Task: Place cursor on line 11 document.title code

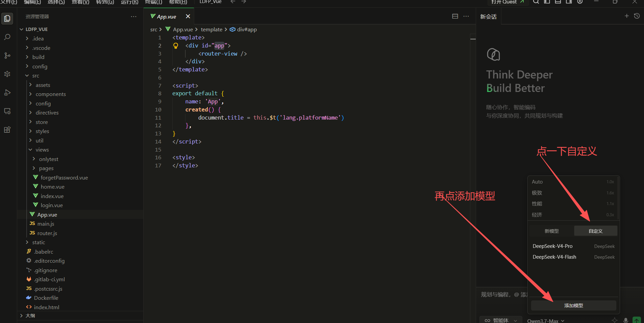Action: coord(221,118)
